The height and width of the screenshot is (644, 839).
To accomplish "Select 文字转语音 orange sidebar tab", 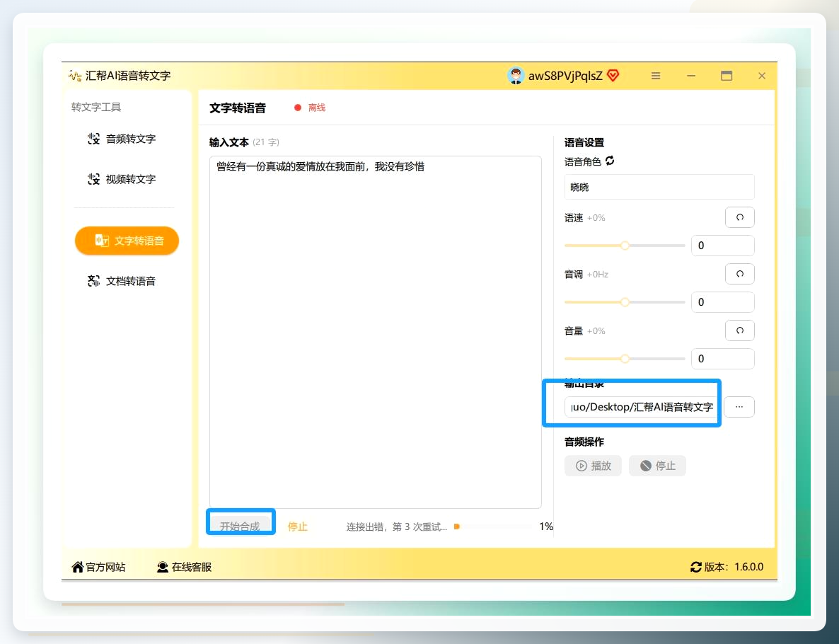I will click(127, 241).
